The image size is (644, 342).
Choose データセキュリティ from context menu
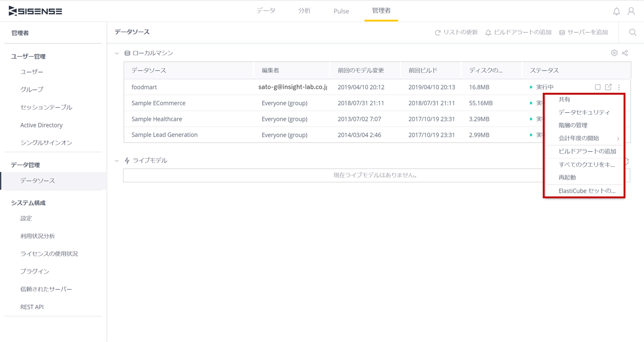click(x=584, y=112)
